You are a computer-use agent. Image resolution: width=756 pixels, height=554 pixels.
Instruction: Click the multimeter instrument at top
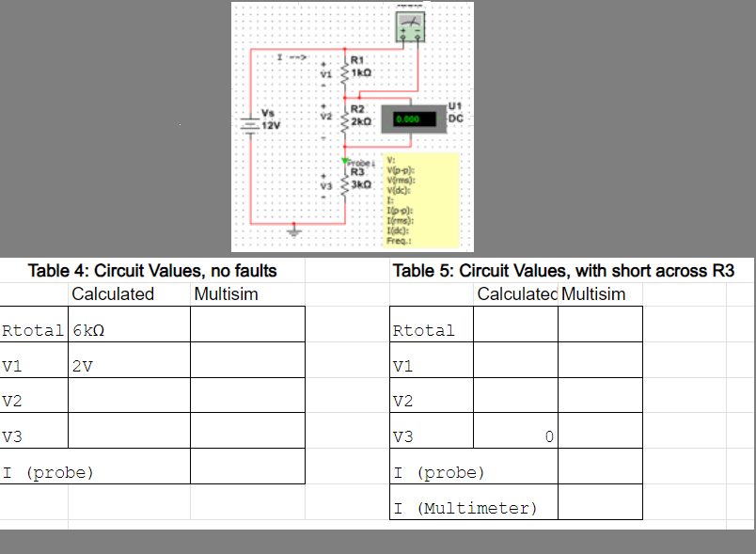click(x=411, y=26)
